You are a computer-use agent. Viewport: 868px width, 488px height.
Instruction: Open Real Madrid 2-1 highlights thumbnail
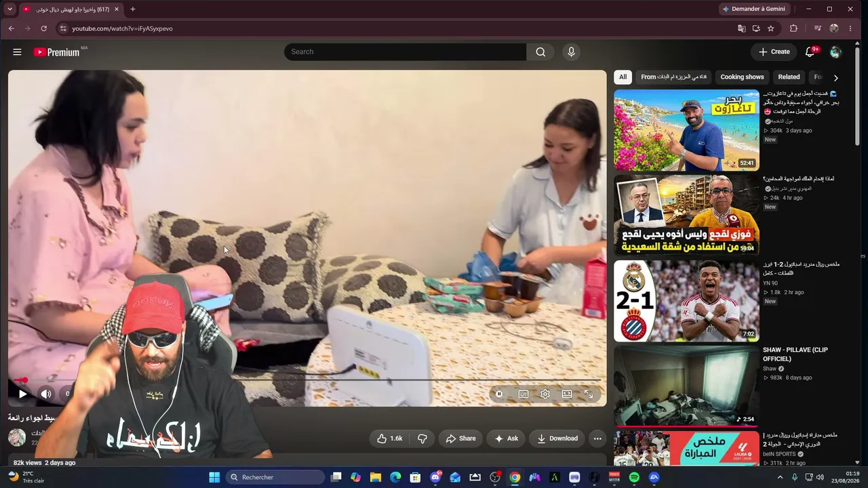[x=686, y=302]
